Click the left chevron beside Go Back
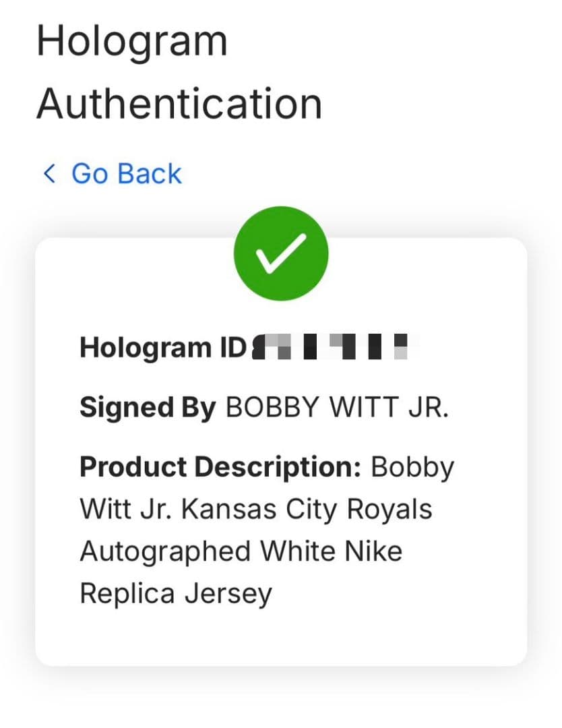The height and width of the screenshot is (728, 562). coord(49,174)
